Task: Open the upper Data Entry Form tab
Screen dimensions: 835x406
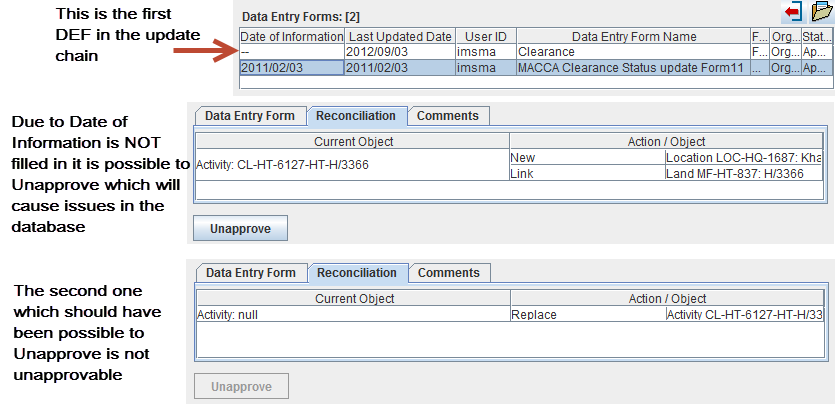Action: click(x=250, y=116)
